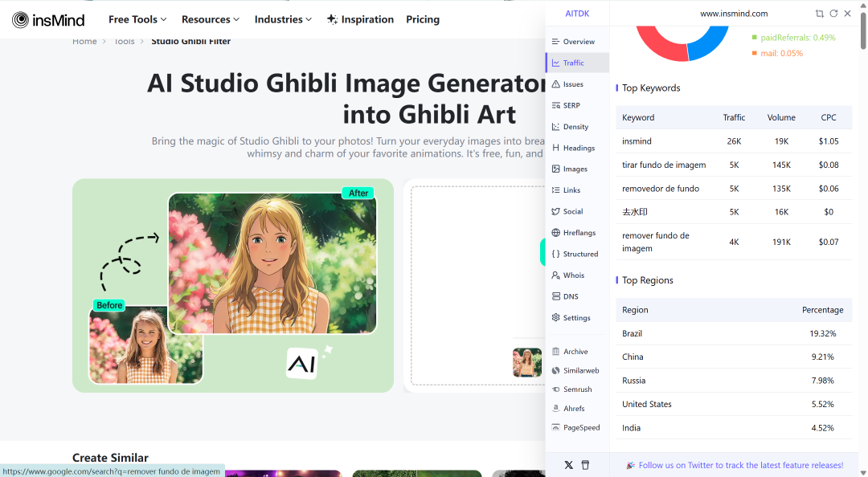
Task: Open the Inspiration menu item
Action: [360, 19]
